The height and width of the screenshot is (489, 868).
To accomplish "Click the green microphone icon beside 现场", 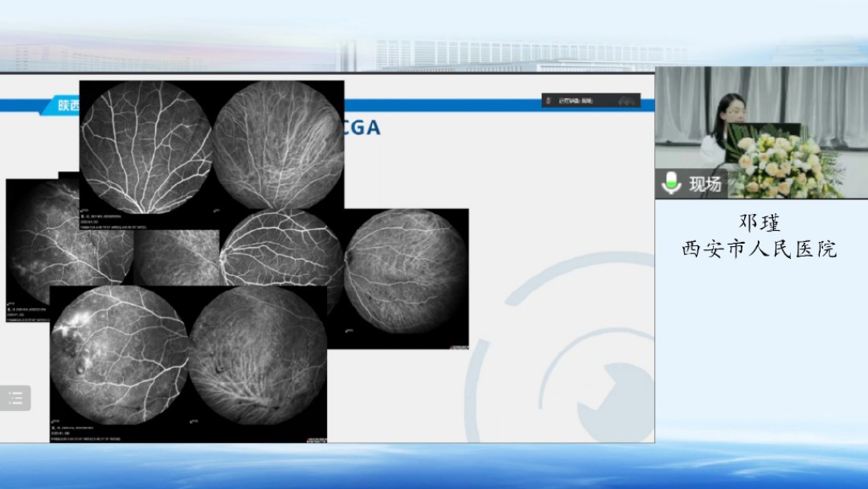I will pos(670,184).
